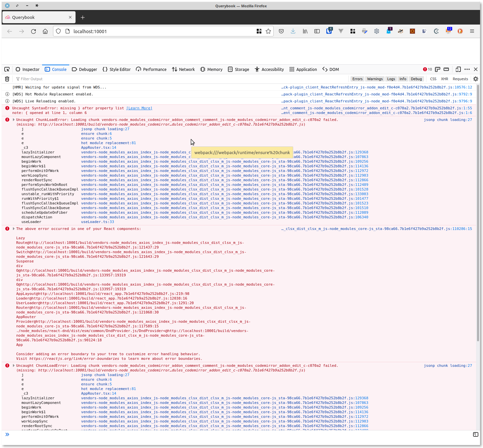Open DOM panel
The height and width of the screenshot is (448, 483).
(x=331, y=69)
